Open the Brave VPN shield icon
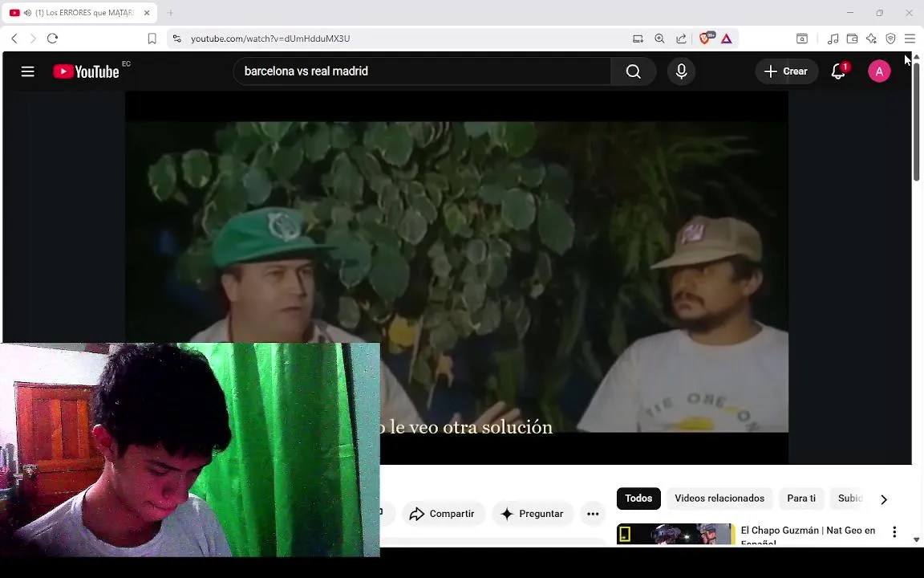 (x=890, y=39)
